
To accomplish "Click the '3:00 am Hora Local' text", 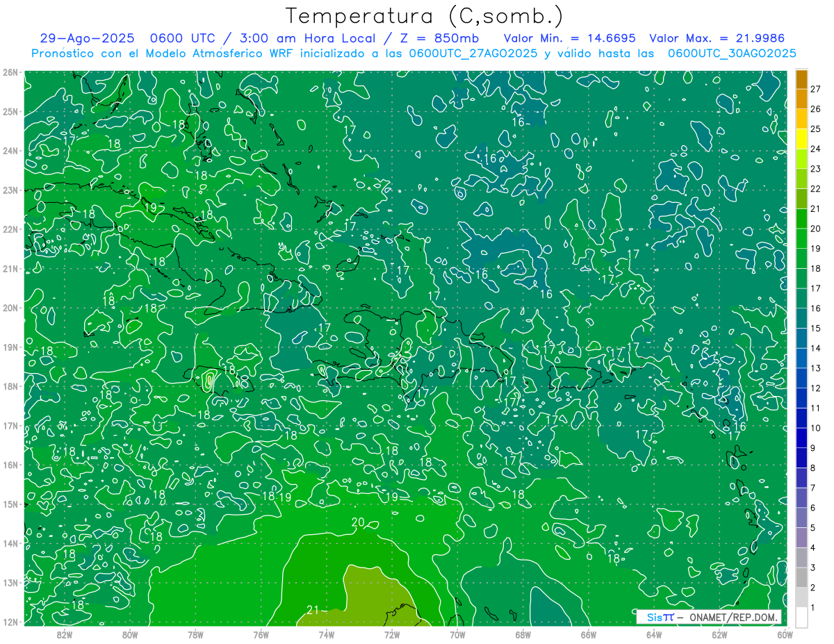I will pos(306,38).
